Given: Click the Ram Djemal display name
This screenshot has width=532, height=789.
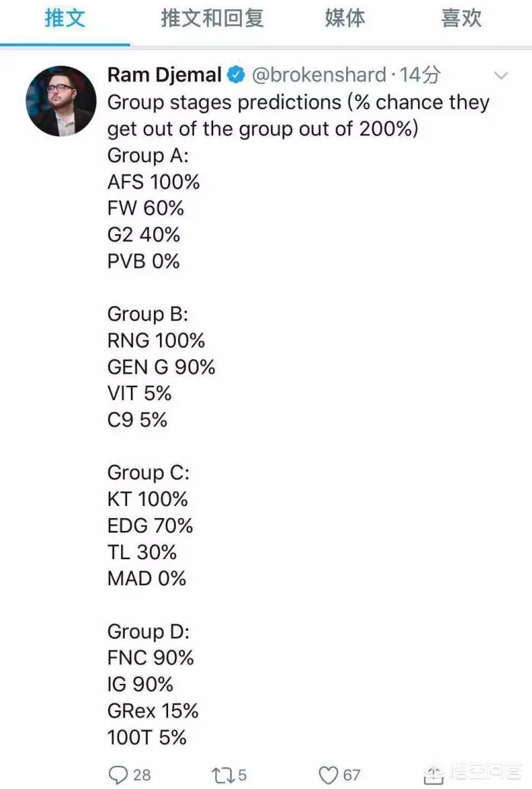Looking at the screenshot, I should point(164,75).
